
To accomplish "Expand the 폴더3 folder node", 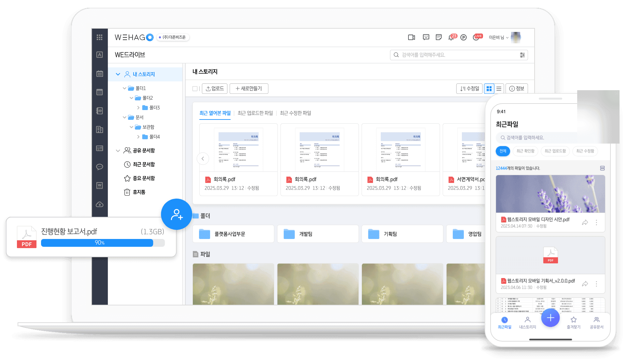I will [138, 107].
